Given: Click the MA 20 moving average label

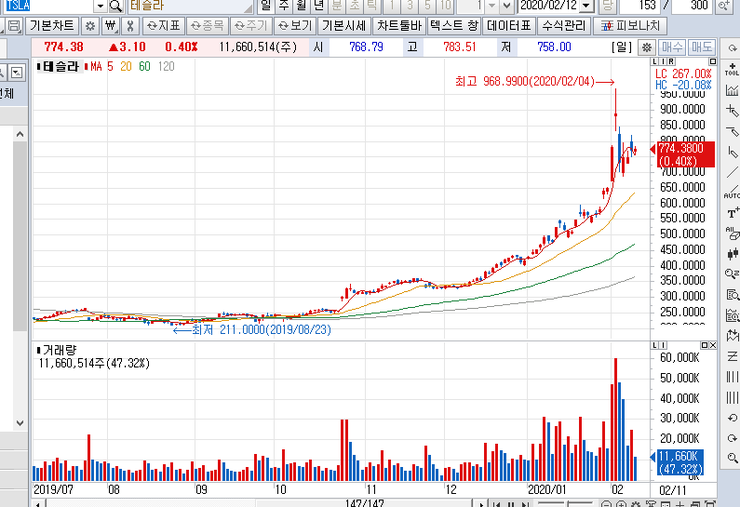Looking at the screenshot, I should pos(126,67).
